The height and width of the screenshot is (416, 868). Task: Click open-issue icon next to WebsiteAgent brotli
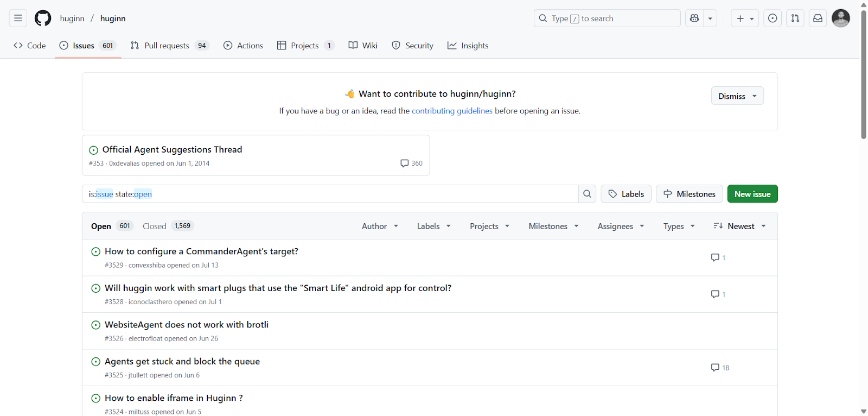pos(96,325)
